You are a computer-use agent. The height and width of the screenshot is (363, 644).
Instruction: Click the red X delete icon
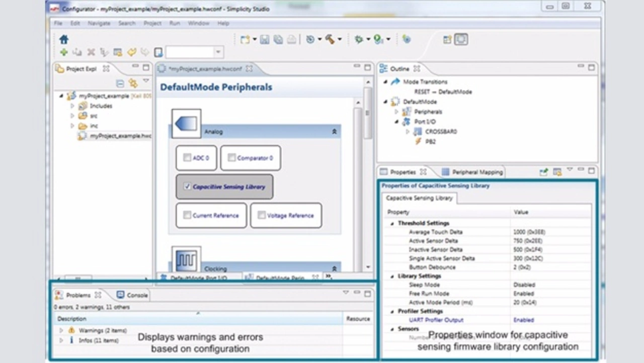pos(91,52)
